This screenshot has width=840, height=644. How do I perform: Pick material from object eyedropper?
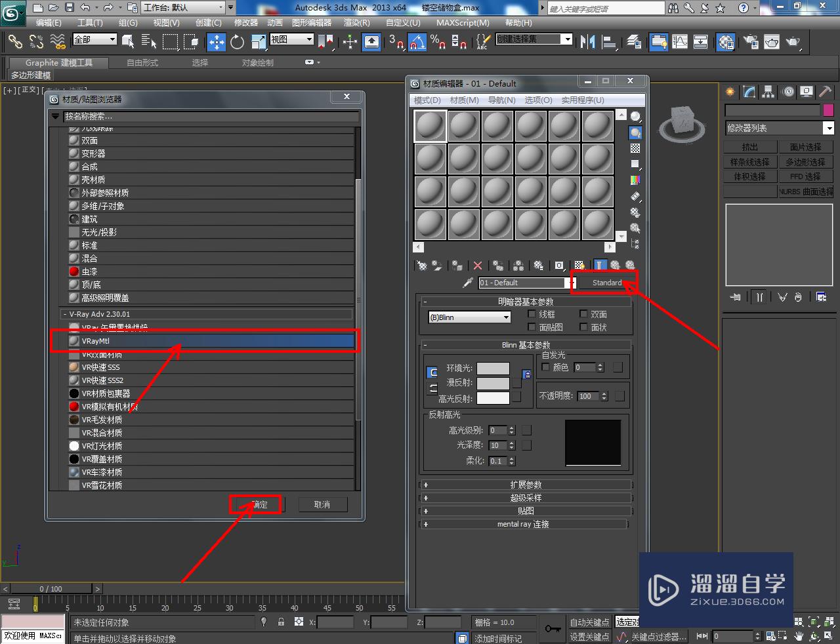pos(468,283)
